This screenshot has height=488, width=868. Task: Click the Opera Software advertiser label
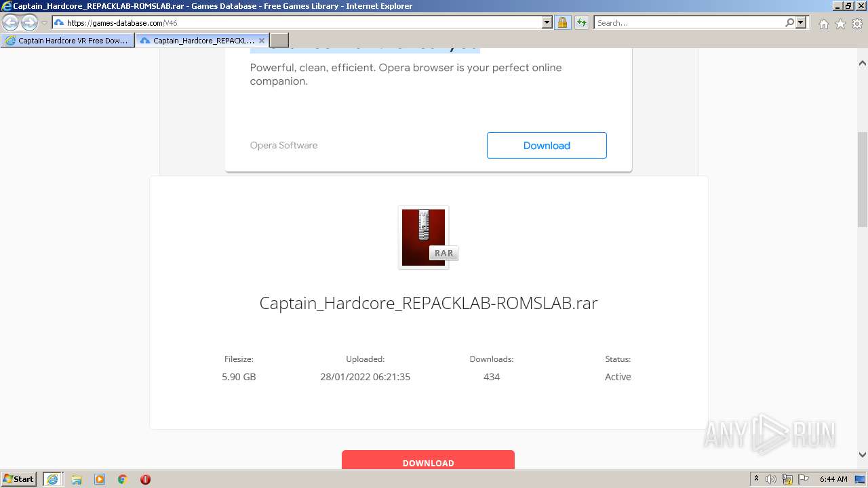point(283,145)
